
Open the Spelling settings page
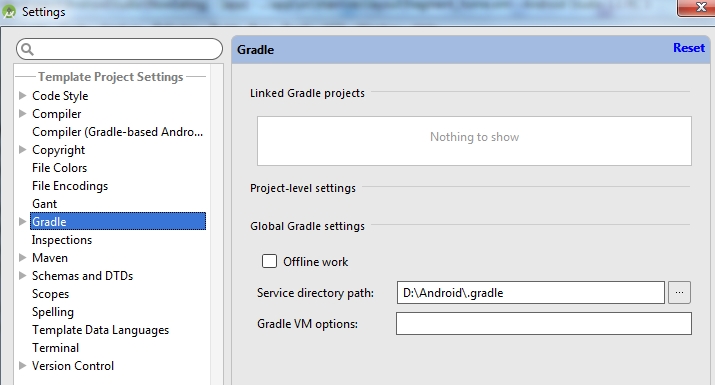pyautogui.click(x=52, y=312)
